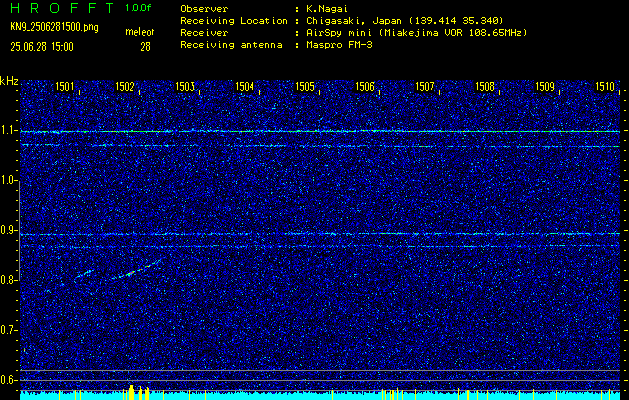The image size is (629, 400).
Task: Click the Observer field label
Action: coord(204,9)
